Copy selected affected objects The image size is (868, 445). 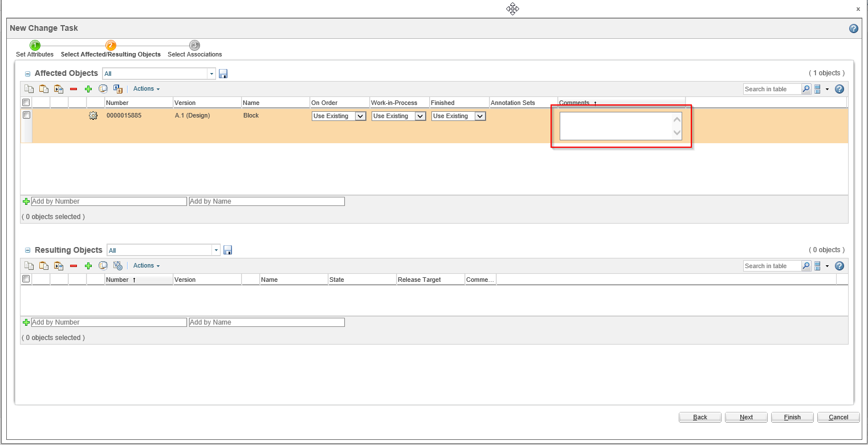point(29,88)
